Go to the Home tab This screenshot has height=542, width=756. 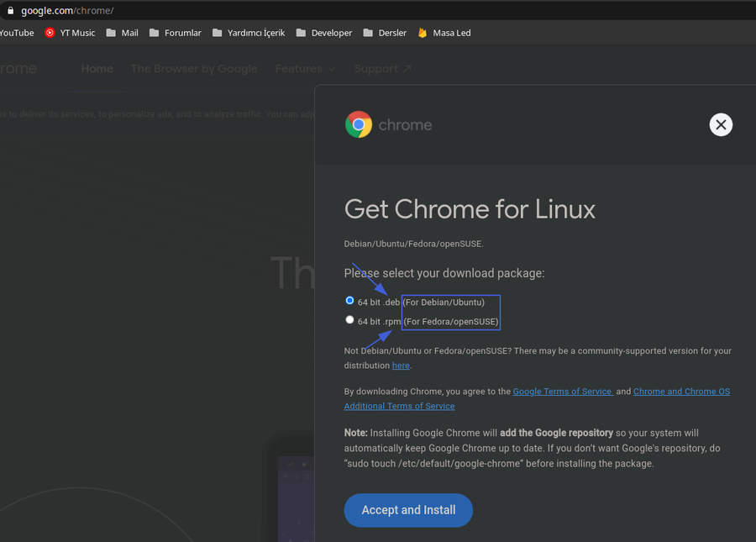(x=97, y=69)
